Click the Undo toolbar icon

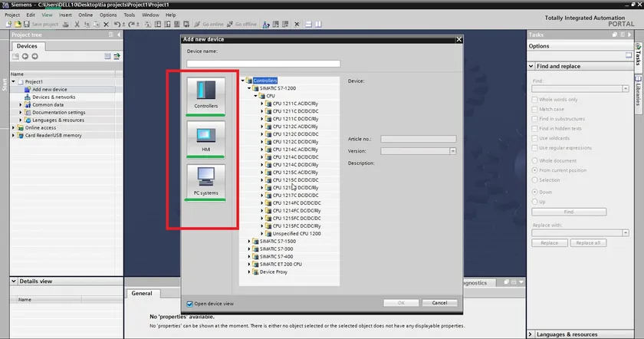point(117,25)
